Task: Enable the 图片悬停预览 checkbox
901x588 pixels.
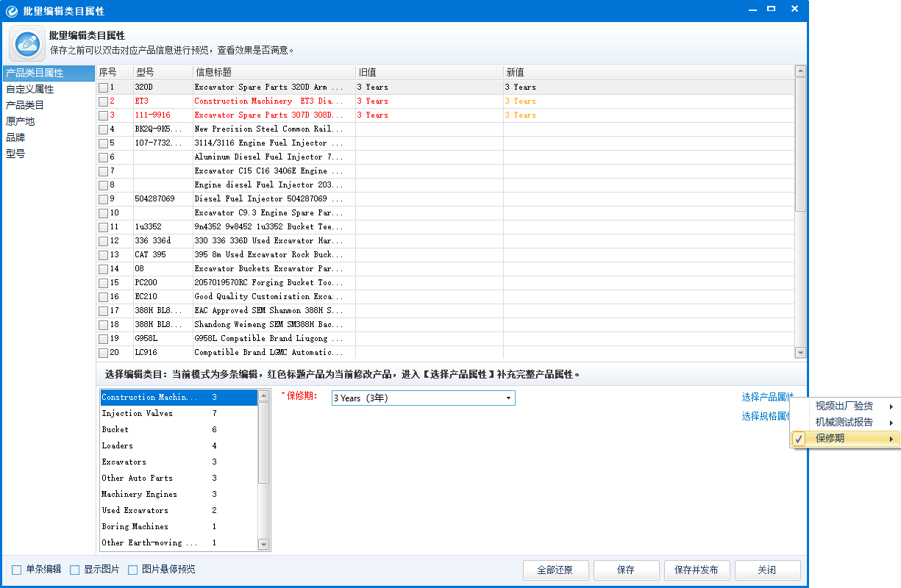Action: click(x=132, y=570)
